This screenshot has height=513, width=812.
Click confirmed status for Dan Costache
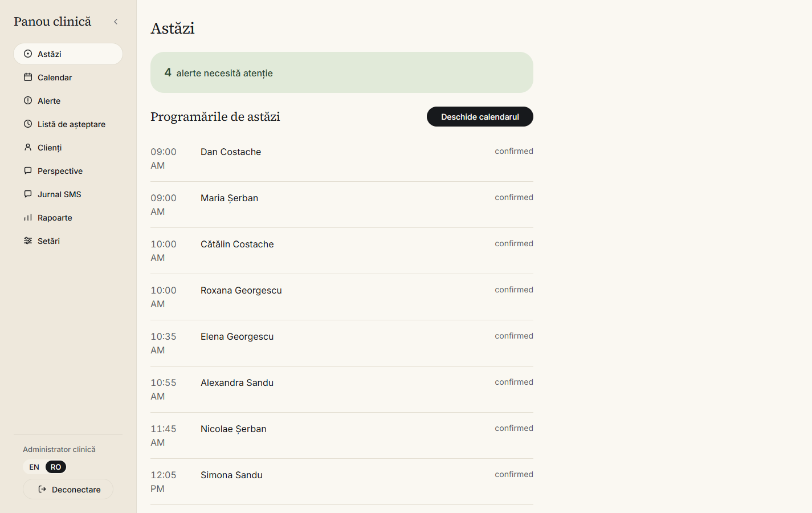[514, 151]
